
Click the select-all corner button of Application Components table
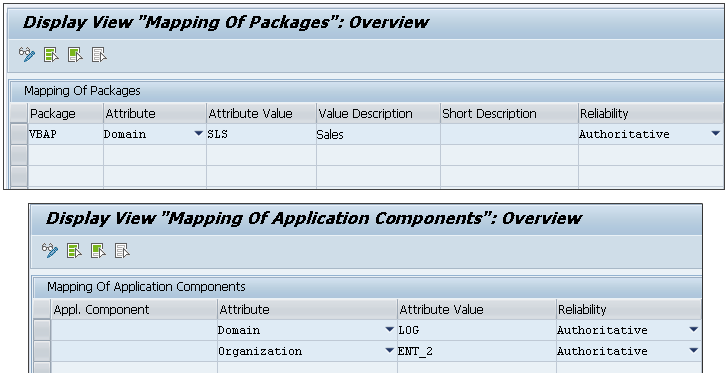42,309
